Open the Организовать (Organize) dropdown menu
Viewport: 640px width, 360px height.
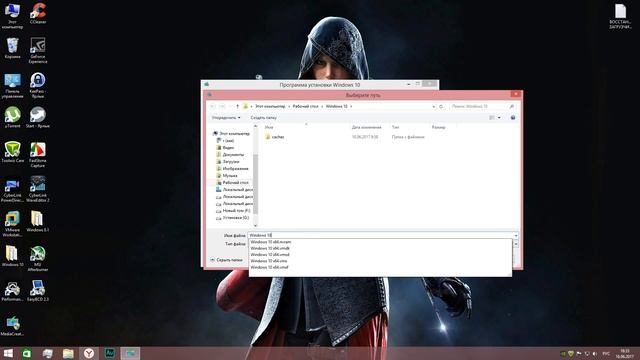tap(226, 118)
